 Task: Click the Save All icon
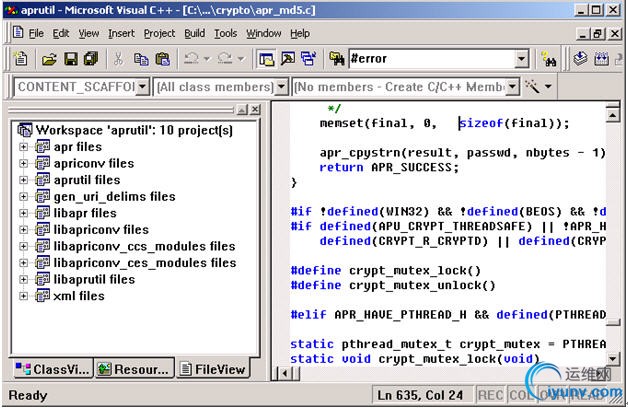pyautogui.click(x=91, y=59)
